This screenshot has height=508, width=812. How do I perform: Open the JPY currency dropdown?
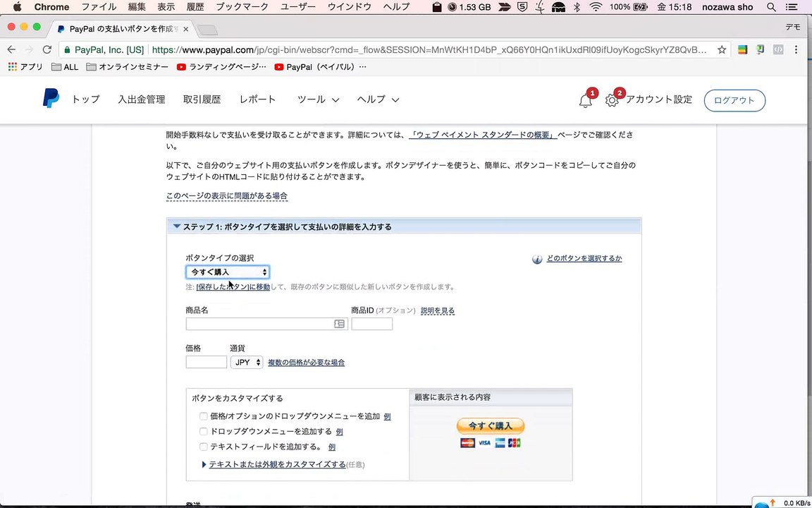tap(247, 363)
